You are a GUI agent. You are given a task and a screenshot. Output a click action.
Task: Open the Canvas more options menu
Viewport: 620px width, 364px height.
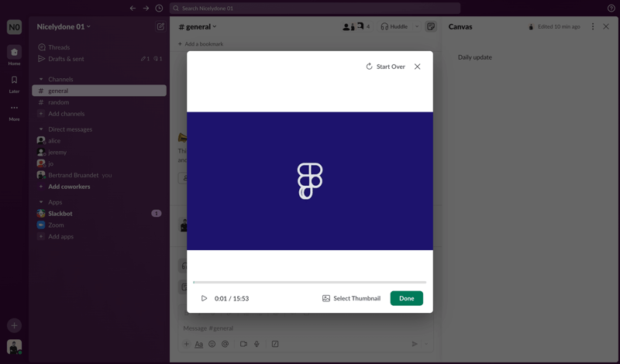pos(592,26)
